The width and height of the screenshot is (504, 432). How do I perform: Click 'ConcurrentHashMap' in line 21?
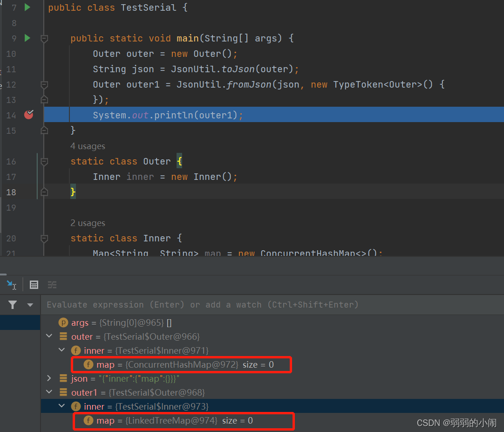308,253
